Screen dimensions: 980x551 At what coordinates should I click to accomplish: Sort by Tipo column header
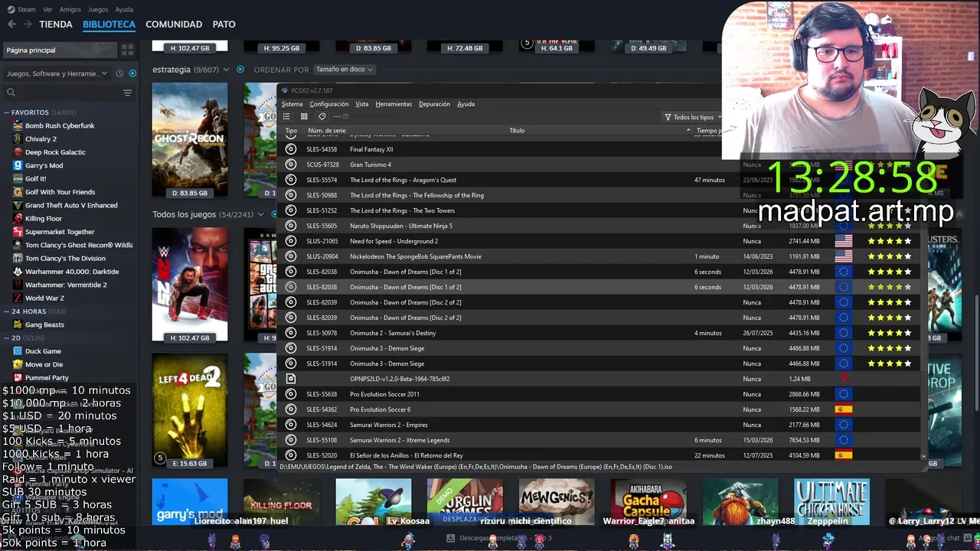[x=291, y=131]
